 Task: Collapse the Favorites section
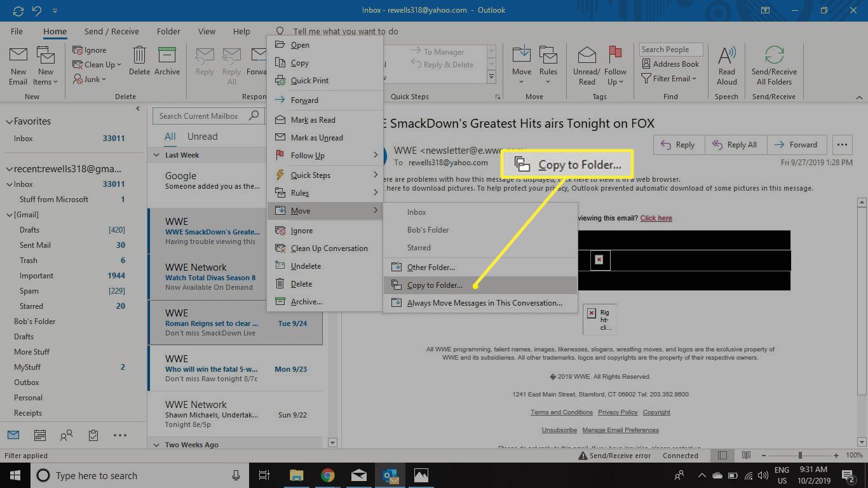(10, 121)
